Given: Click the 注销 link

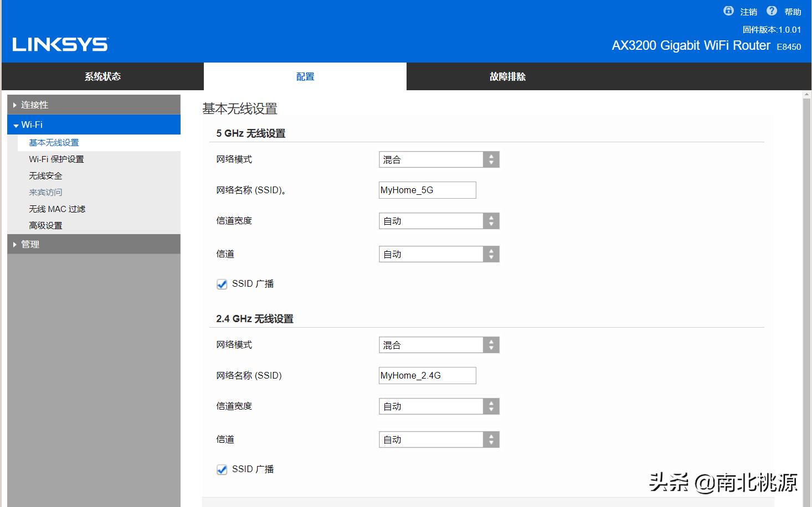Looking at the screenshot, I should click(x=748, y=11).
